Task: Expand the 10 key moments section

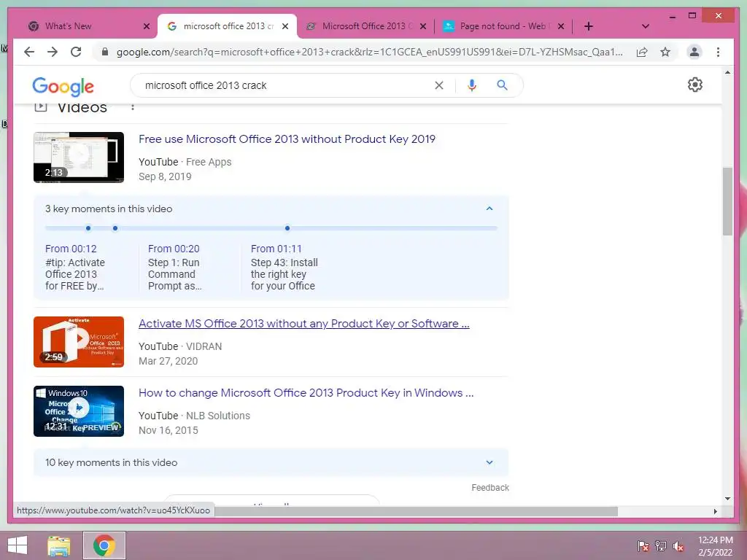Action: point(489,462)
